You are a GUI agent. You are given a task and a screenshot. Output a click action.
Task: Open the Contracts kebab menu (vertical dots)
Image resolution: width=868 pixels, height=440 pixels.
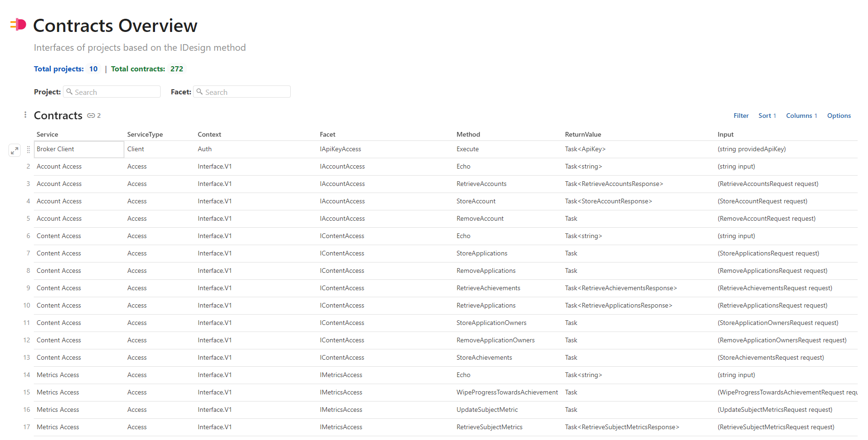click(25, 114)
